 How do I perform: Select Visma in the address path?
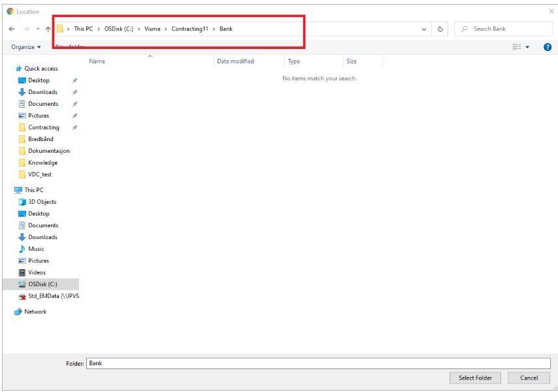pos(152,29)
